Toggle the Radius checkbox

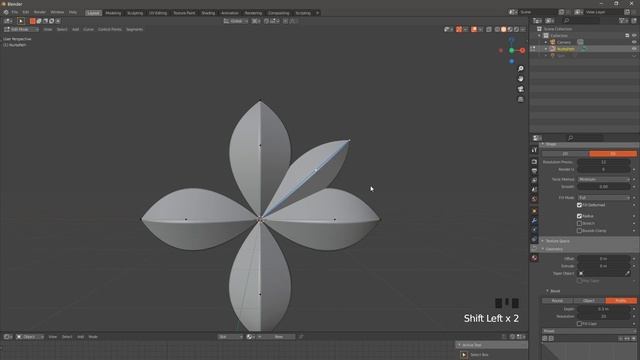579,216
